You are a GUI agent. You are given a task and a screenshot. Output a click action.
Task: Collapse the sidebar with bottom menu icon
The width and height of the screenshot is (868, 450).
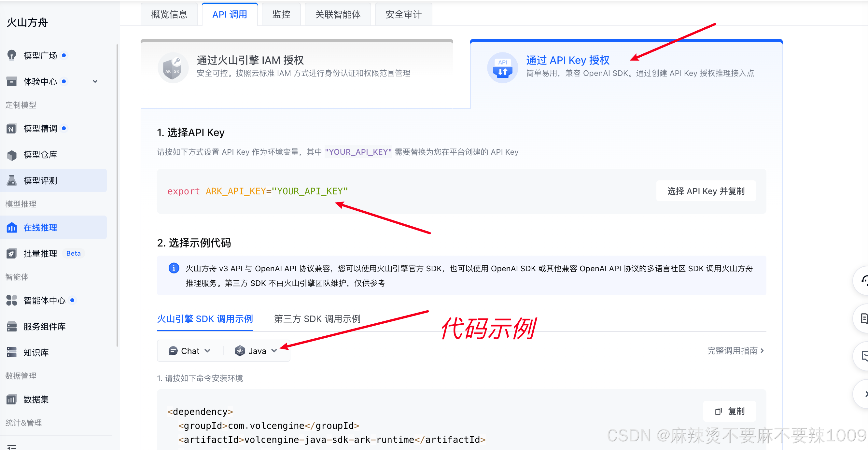tap(12, 447)
